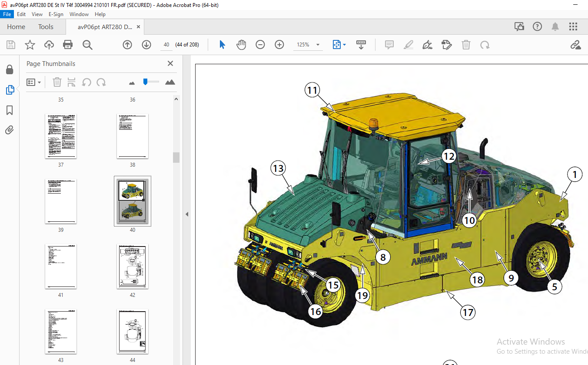Toggle the Page Thumbnails sidebar icon
This screenshot has height=365, width=588.
pyautogui.click(x=10, y=90)
